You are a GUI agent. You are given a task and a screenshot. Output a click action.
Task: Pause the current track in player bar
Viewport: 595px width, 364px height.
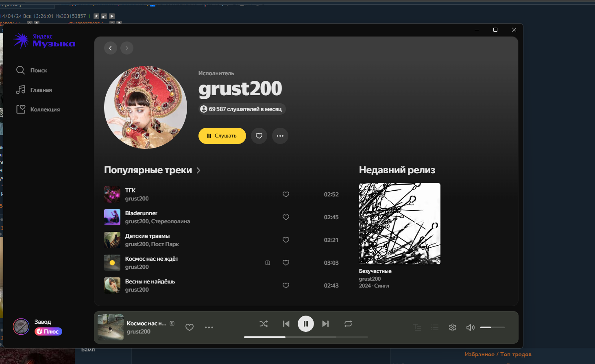306,324
